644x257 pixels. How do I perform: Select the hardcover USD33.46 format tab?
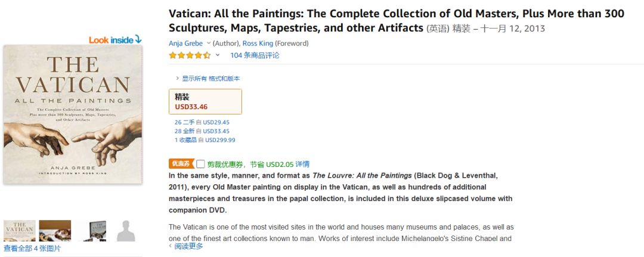205,101
